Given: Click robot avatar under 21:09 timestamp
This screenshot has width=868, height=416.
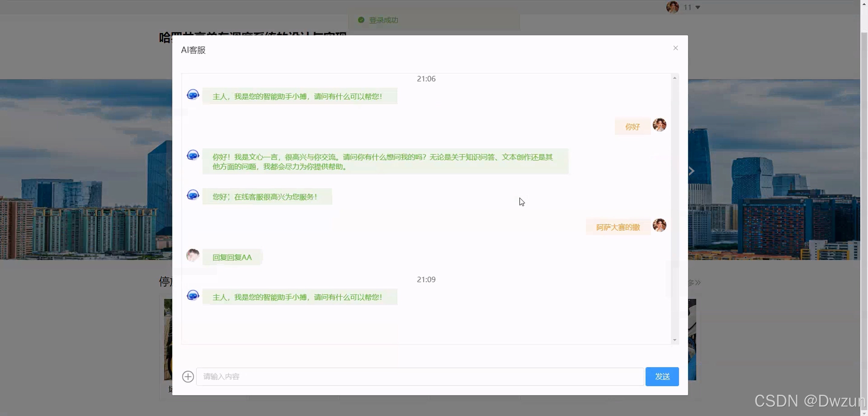Looking at the screenshot, I should pos(193,295).
